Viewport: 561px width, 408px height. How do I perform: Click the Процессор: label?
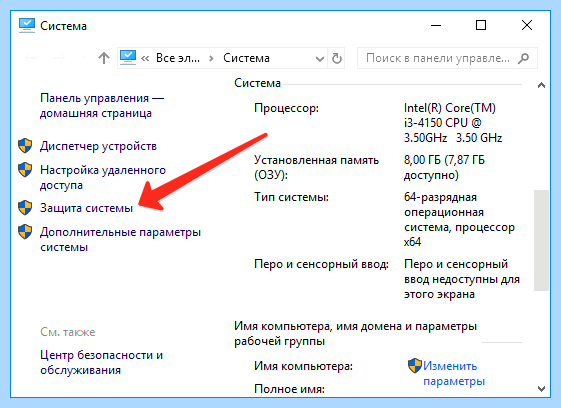(287, 108)
